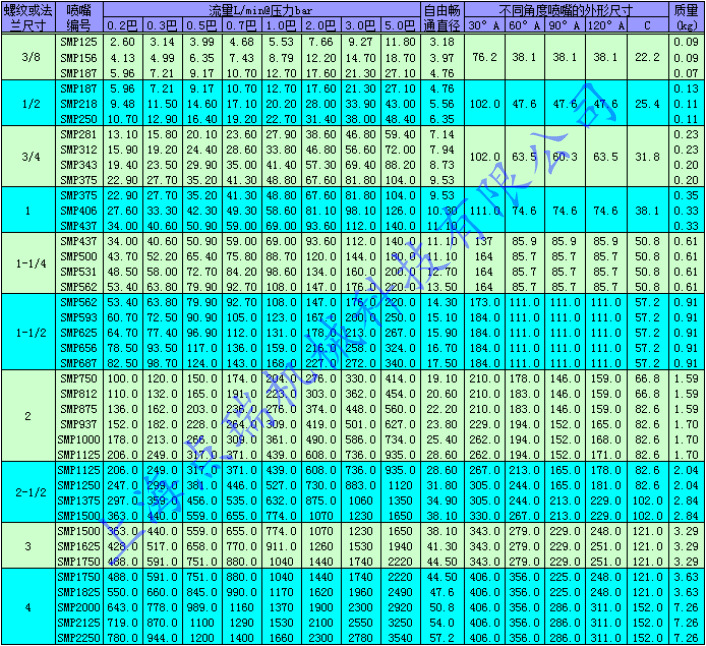Image resolution: width=706 pixels, height=646 pixels.
Task: Click the 质量(kg) column header
Action: 686,18
